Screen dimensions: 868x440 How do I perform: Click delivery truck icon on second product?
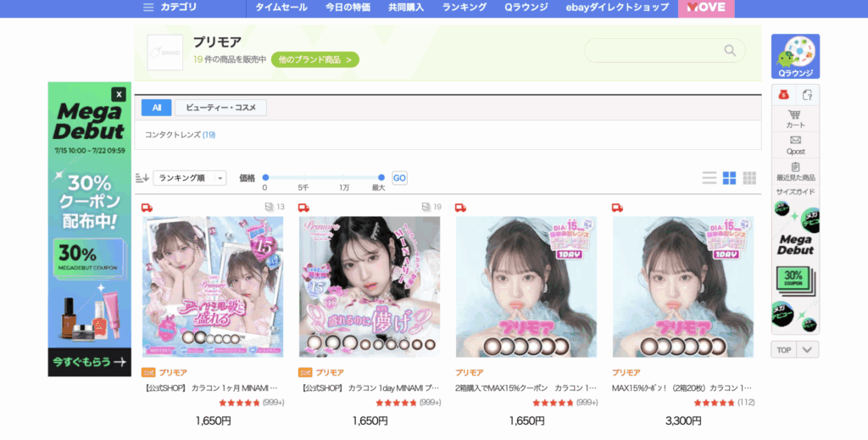point(303,208)
